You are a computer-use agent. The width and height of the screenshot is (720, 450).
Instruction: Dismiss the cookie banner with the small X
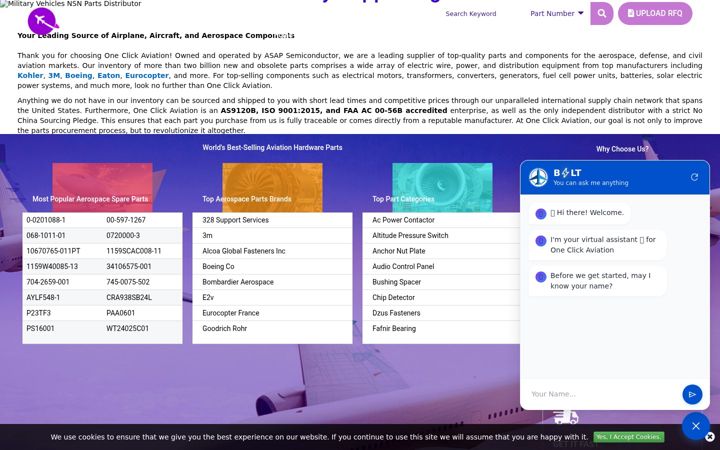(x=710, y=437)
